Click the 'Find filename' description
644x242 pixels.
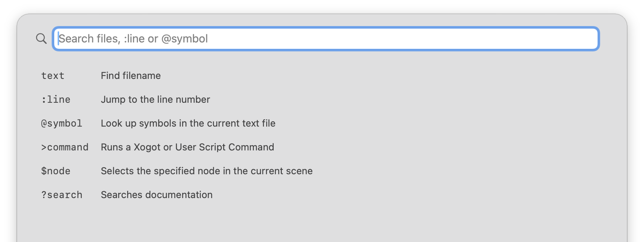click(x=131, y=76)
